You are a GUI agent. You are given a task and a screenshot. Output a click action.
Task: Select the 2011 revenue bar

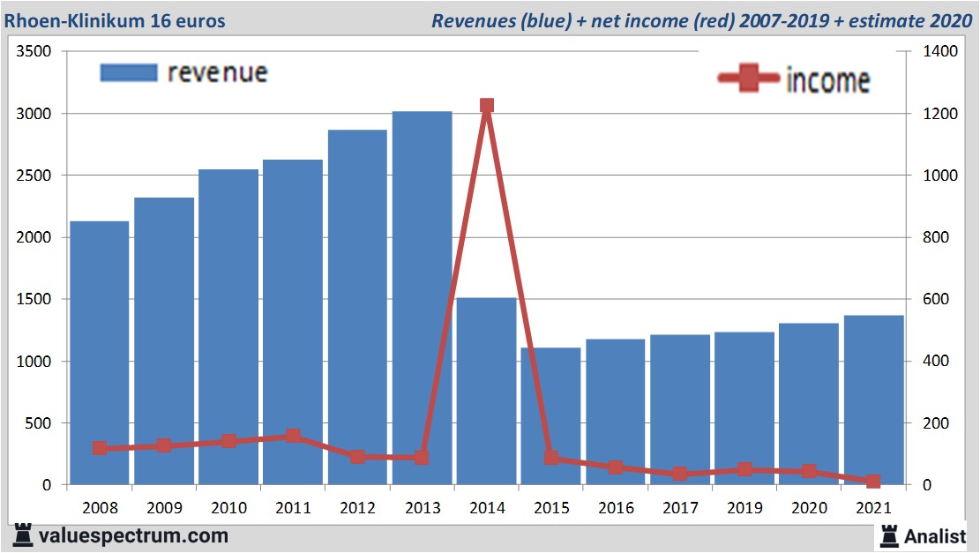293,322
